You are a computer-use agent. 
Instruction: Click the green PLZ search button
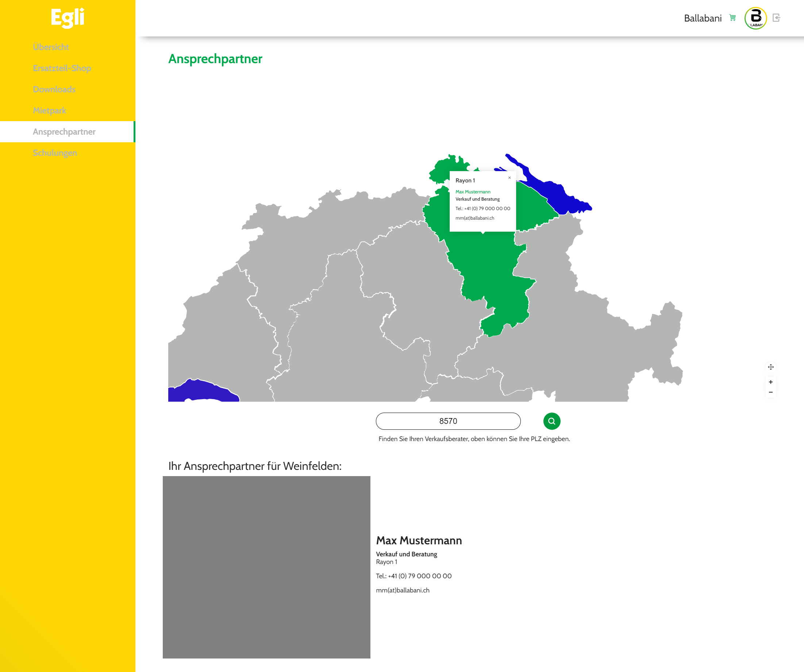click(x=551, y=421)
